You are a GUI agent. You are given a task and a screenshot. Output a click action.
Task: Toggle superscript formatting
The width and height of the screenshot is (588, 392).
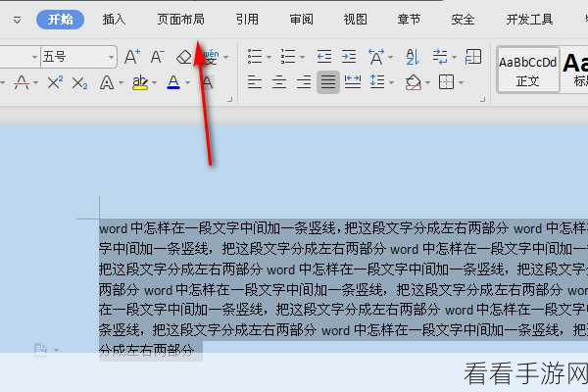click(x=55, y=82)
